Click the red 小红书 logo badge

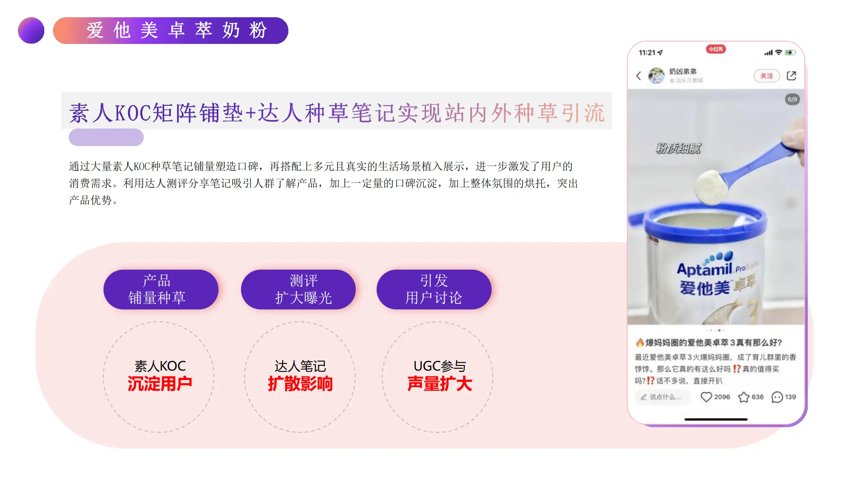coord(716,49)
